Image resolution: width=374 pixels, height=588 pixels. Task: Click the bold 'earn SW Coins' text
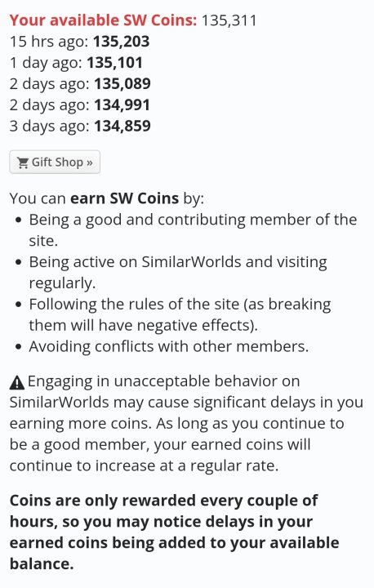(x=125, y=198)
